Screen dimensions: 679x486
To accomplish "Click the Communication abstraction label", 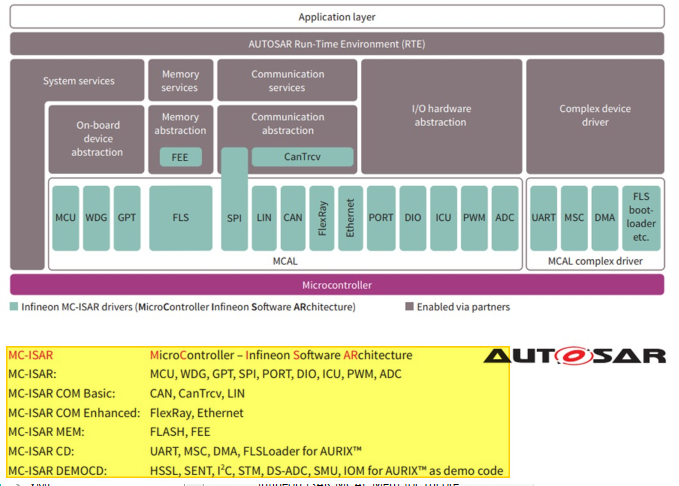I will 288,124.
